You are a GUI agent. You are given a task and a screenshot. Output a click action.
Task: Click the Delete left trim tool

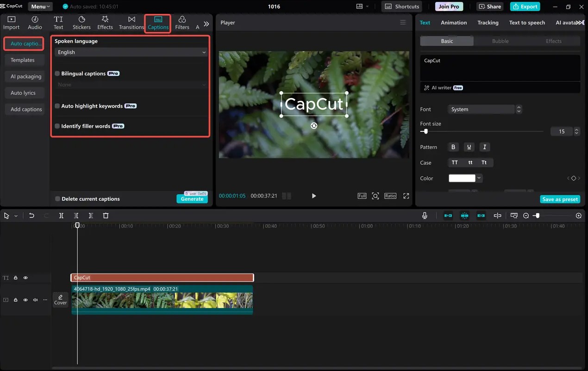76,216
